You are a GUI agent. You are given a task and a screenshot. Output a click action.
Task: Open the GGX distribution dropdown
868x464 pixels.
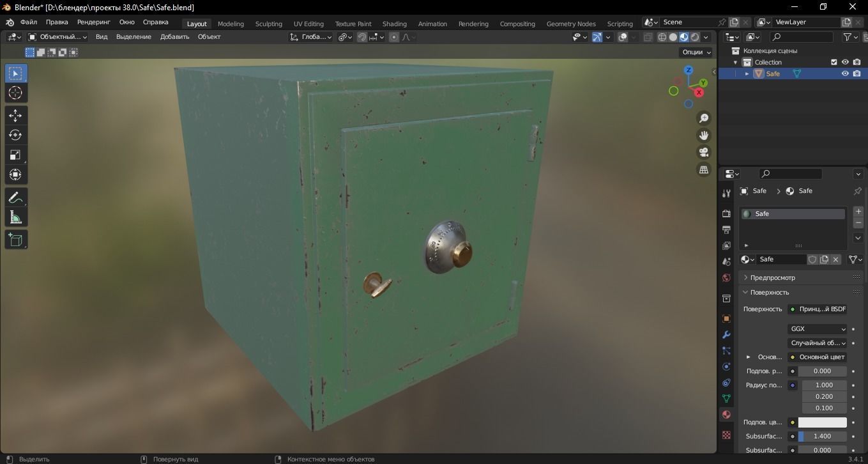tap(817, 329)
